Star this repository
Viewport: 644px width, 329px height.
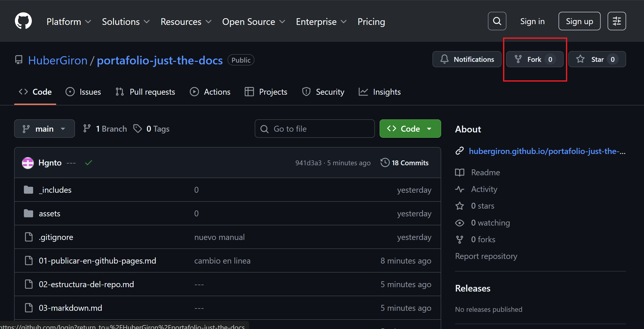[597, 59]
